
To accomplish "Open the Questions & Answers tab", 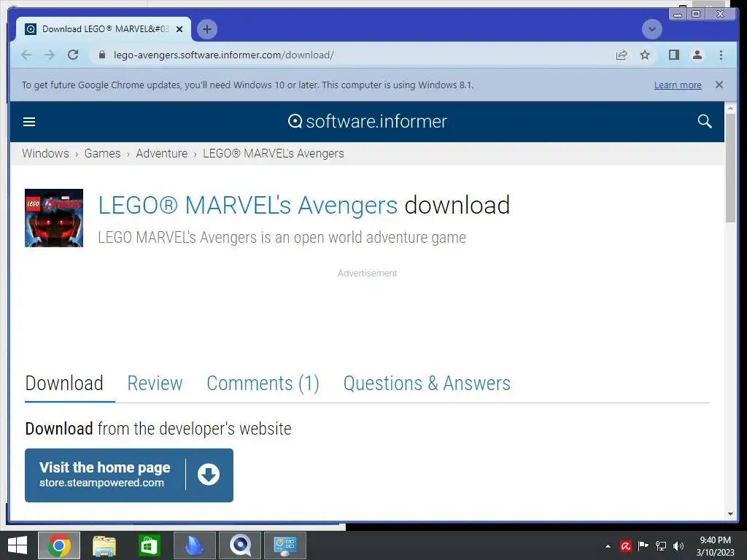I will [x=427, y=384].
